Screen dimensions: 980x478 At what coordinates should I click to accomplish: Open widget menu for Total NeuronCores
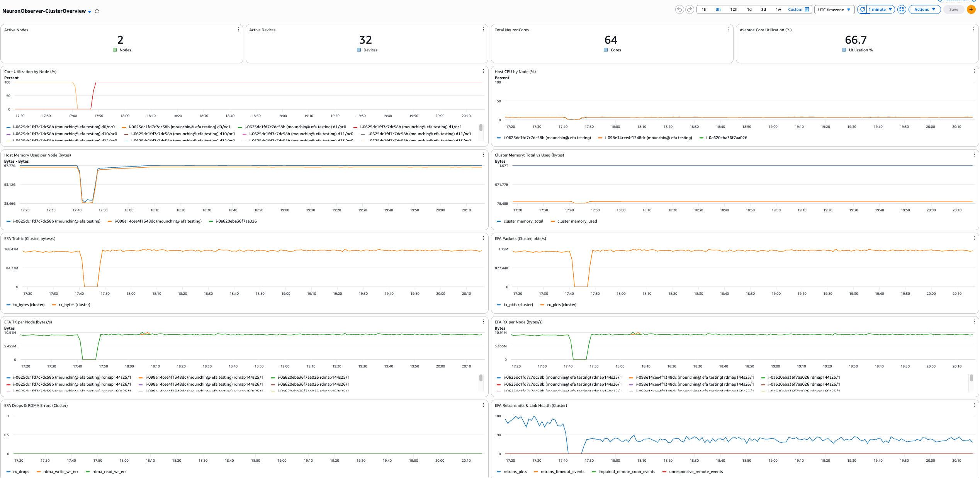729,30
